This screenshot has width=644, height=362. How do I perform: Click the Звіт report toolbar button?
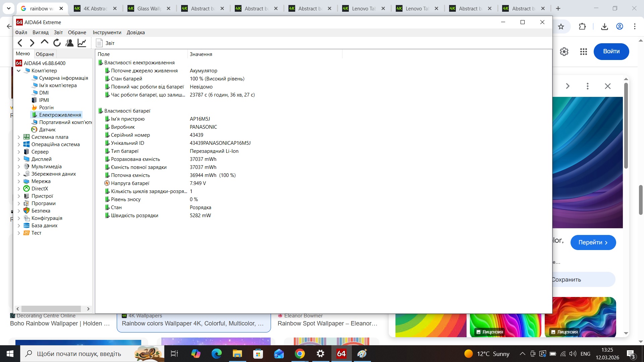tap(106, 43)
